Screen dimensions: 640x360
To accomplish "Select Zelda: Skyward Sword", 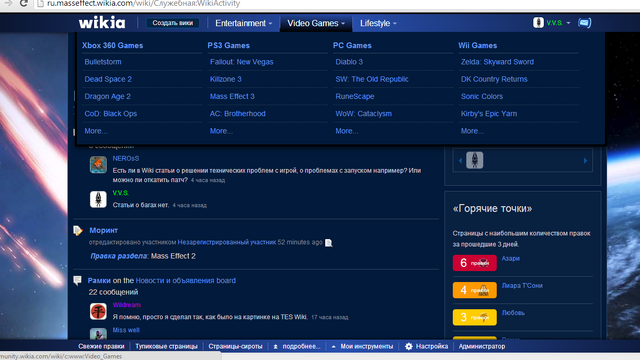I will 497,62.
